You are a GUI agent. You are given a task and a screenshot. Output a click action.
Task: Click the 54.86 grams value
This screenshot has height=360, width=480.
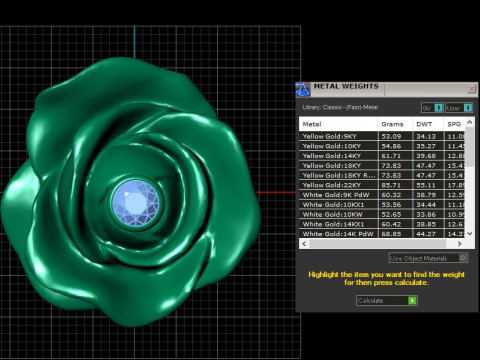391,146
